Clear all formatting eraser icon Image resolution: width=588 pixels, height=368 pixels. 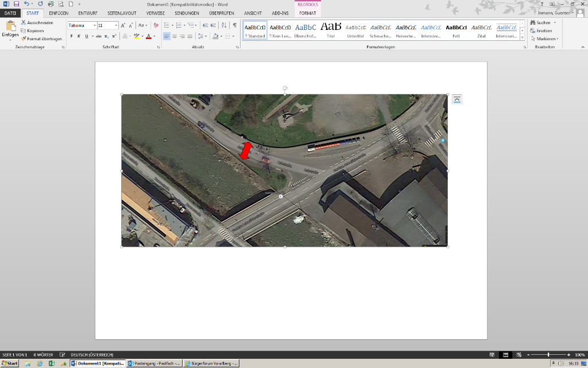(156, 25)
